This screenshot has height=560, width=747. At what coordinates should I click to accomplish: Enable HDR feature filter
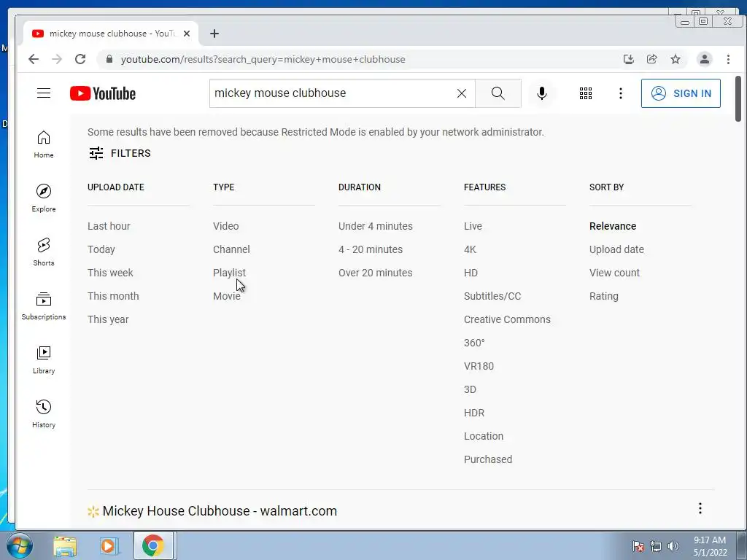tap(474, 413)
